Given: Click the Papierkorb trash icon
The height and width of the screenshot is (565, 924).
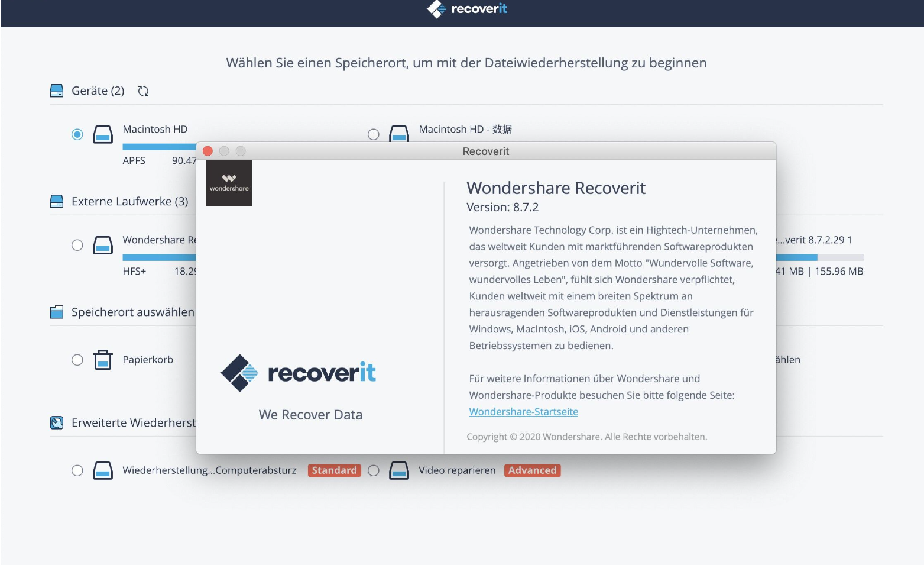Looking at the screenshot, I should pyautogui.click(x=103, y=359).
